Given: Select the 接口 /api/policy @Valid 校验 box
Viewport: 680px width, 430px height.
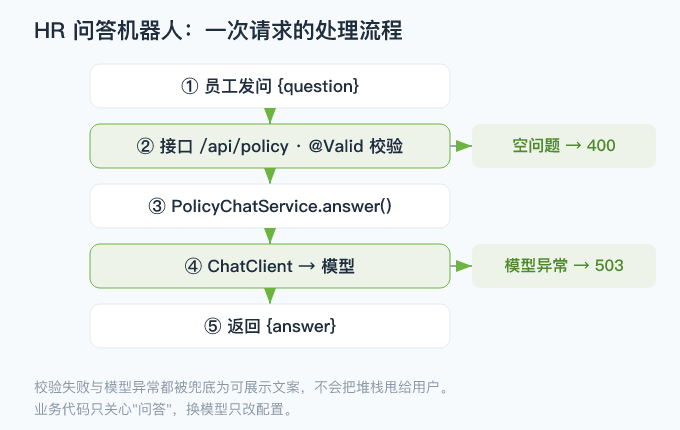Looking at the screenshot, I should [x=270, y=146].
